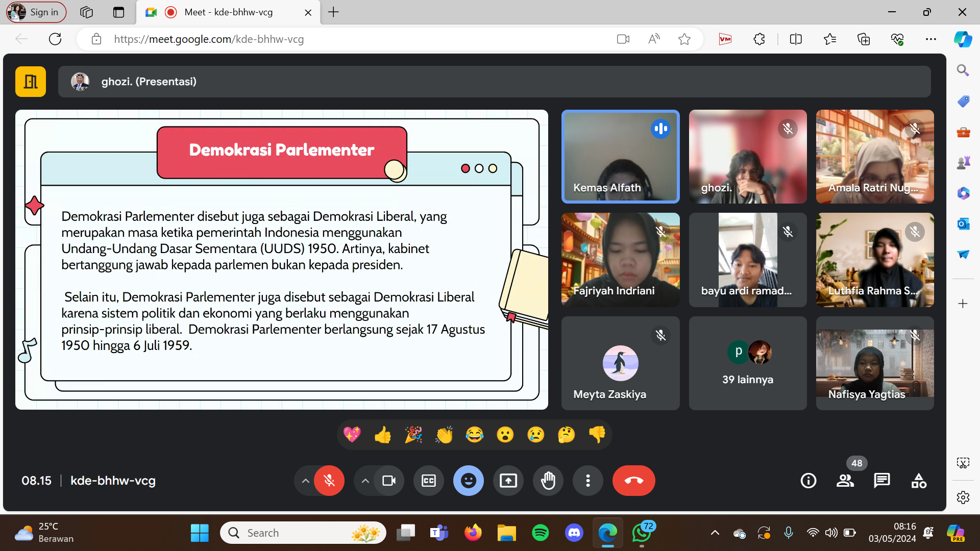
Task: Select the Meet kde-bhhw-vcg browser tab
Action: [229, 12]
